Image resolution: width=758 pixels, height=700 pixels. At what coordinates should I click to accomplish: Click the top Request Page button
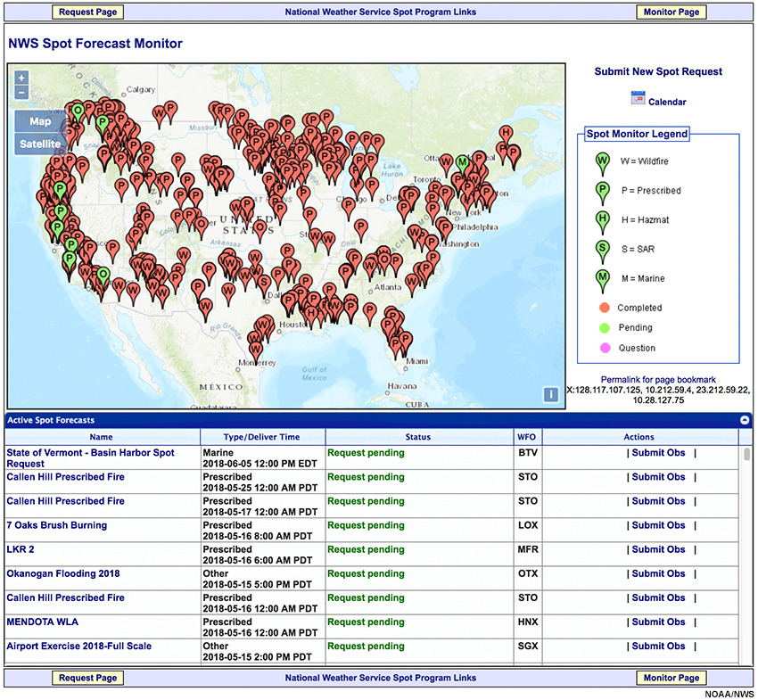[88, 12]
